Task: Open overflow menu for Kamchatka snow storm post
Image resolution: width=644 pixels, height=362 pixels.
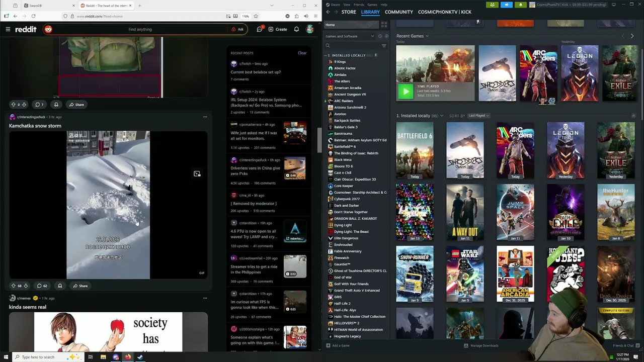Action: (x=205, y=117)
